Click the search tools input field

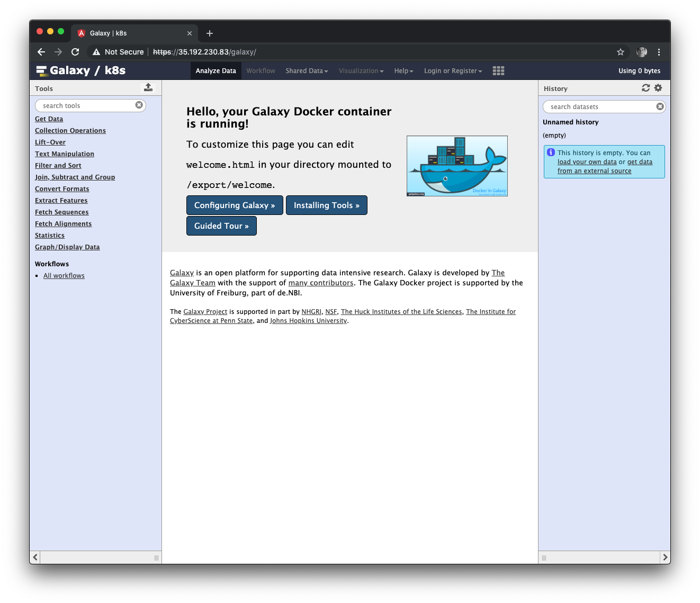91,105
